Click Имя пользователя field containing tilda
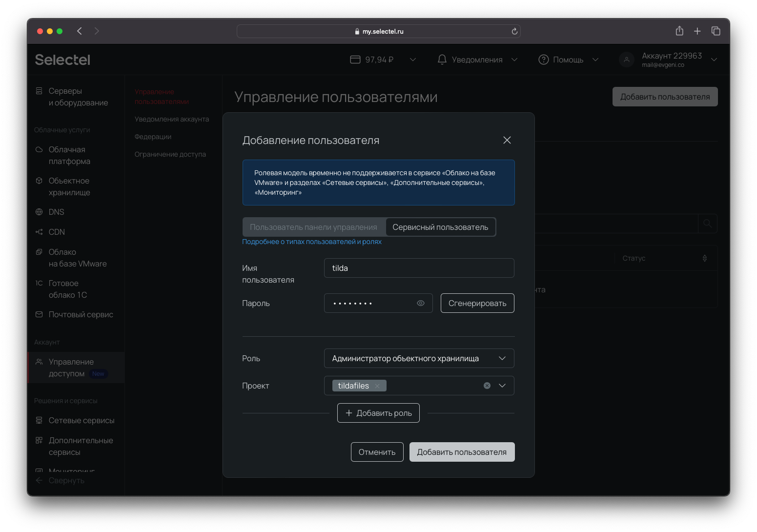Screen dimensions: 757x532 [419, 268]
